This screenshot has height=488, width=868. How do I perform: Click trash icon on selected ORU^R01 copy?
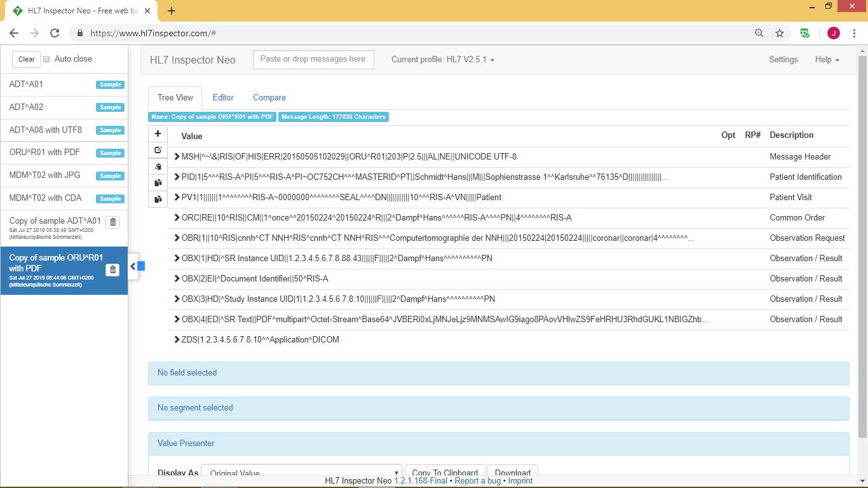(112, 270)
